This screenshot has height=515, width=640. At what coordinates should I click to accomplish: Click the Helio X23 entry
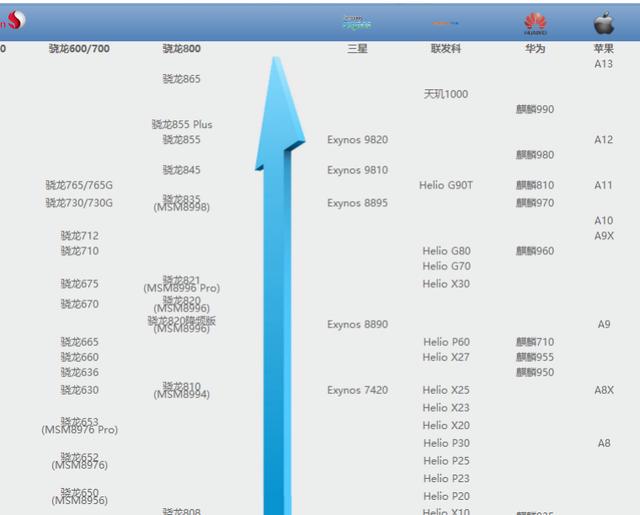coord(446,407)
